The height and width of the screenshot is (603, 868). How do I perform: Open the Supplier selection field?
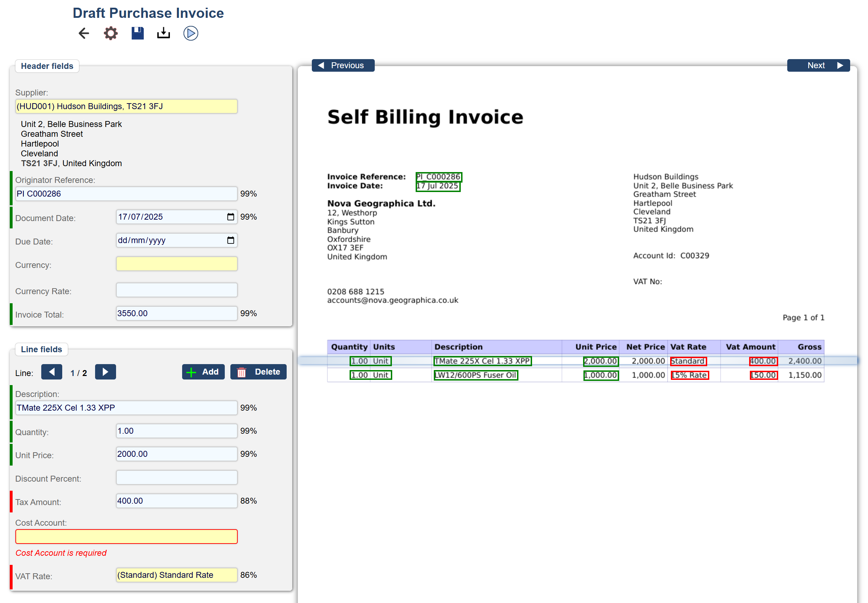(126, 106)
